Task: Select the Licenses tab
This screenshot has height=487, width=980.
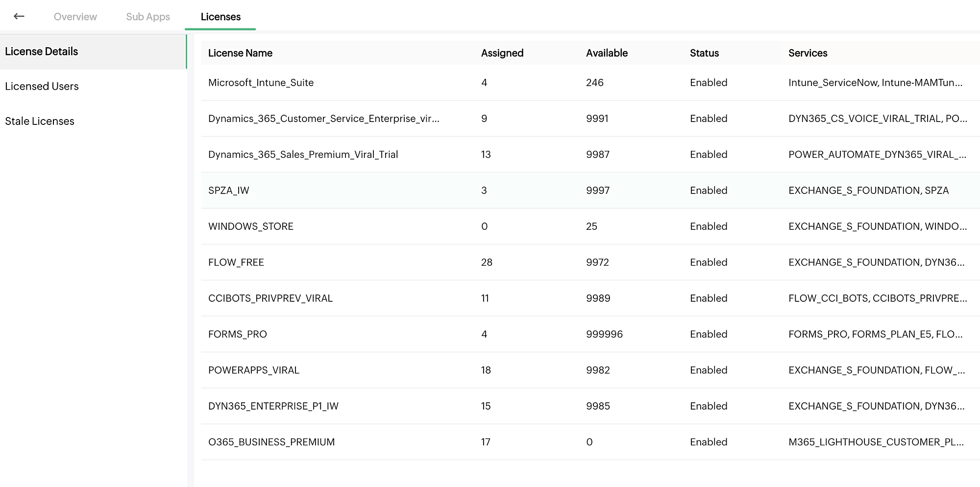Action: [x=220, y=17]
